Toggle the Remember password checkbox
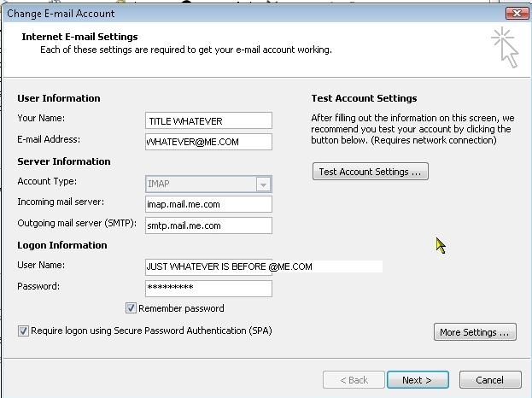 (x=131, y=308)
